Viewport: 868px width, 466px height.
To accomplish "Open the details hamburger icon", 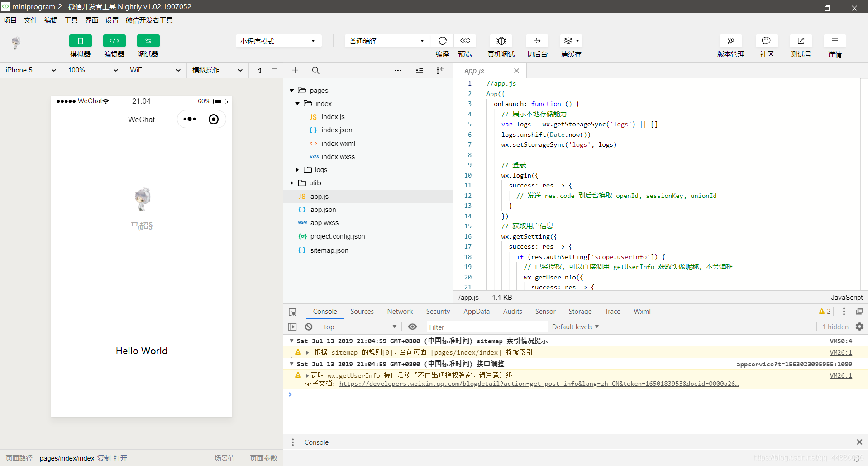I will pos(835,41).
